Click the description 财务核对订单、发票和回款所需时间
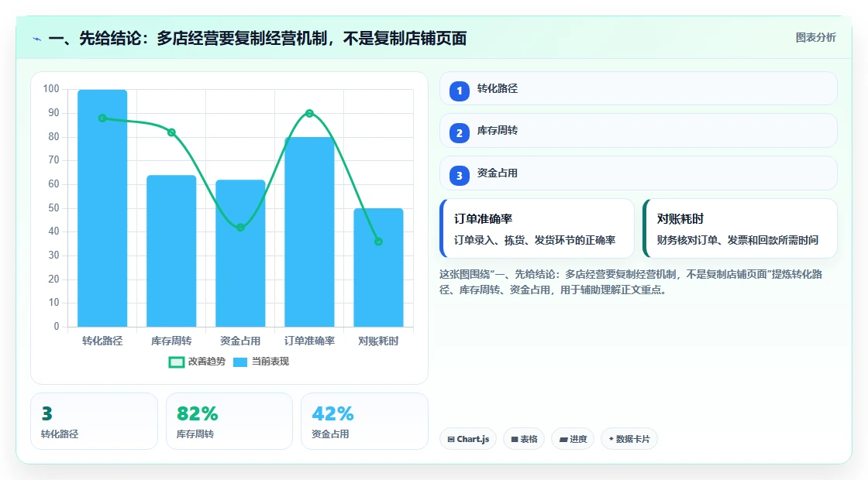 738,241
